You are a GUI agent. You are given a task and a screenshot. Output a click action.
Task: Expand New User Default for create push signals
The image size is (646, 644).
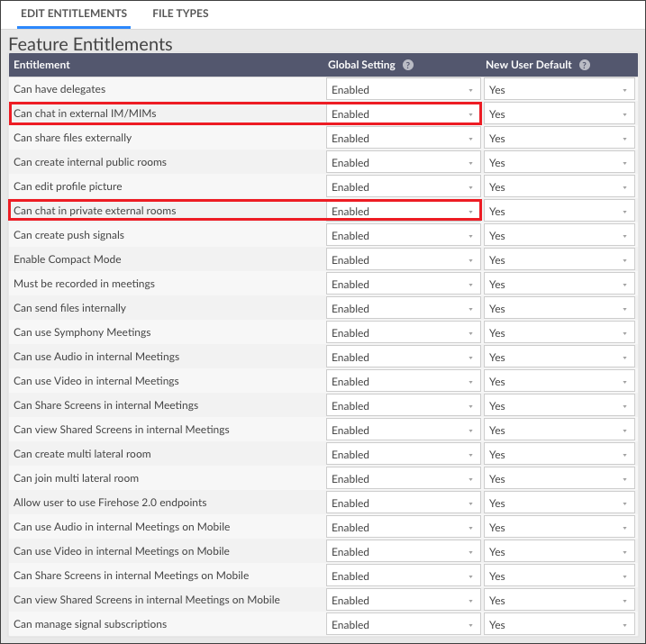(560, 235)
